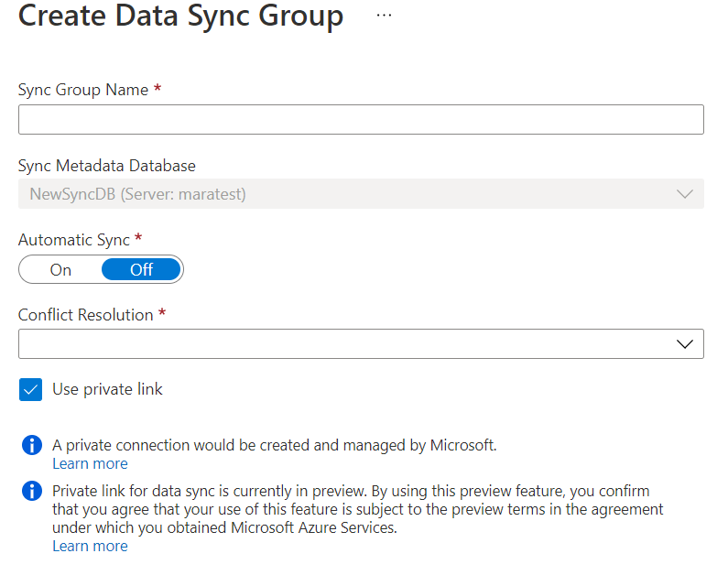Click the Conflict Resolution label

point(86,315)
